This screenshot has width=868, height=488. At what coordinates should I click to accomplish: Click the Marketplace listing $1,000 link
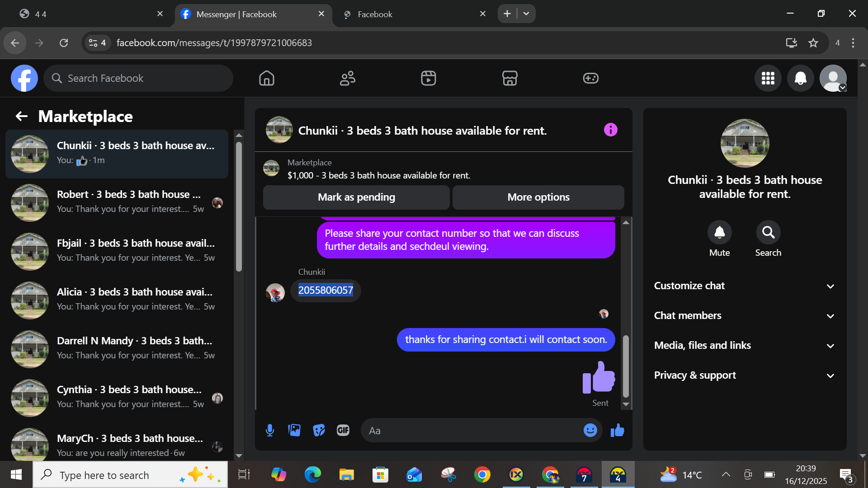[x=379, y=175]
